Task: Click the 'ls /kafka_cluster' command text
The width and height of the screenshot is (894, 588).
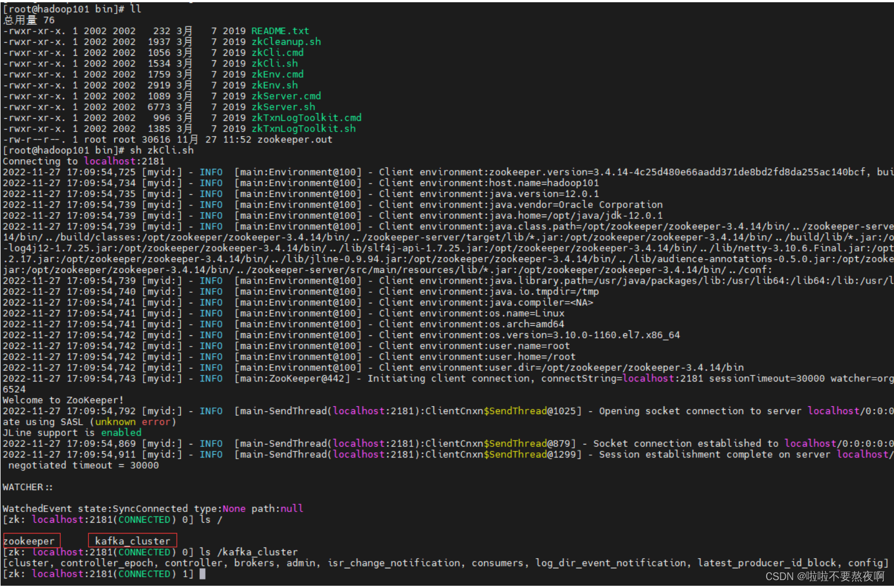Action: click(x=248, y=552)
